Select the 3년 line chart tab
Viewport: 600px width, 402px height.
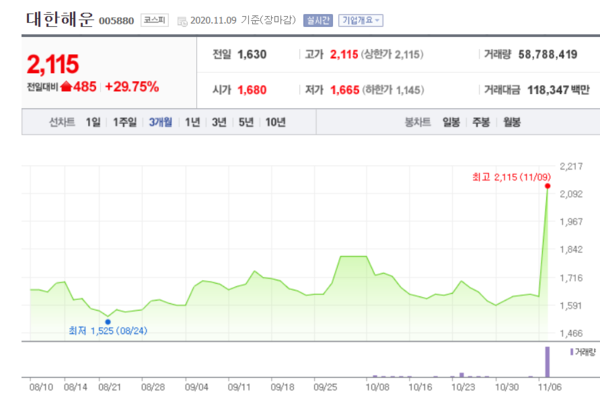(219, 122)
